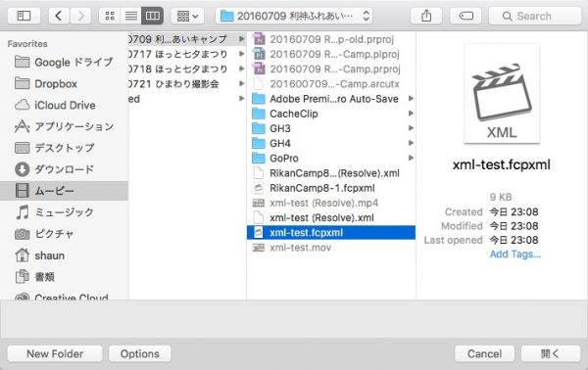Go back with the left chevron button
Image resolution: width=588 pixels, height=370 pixels.
(x=58, y=16)
